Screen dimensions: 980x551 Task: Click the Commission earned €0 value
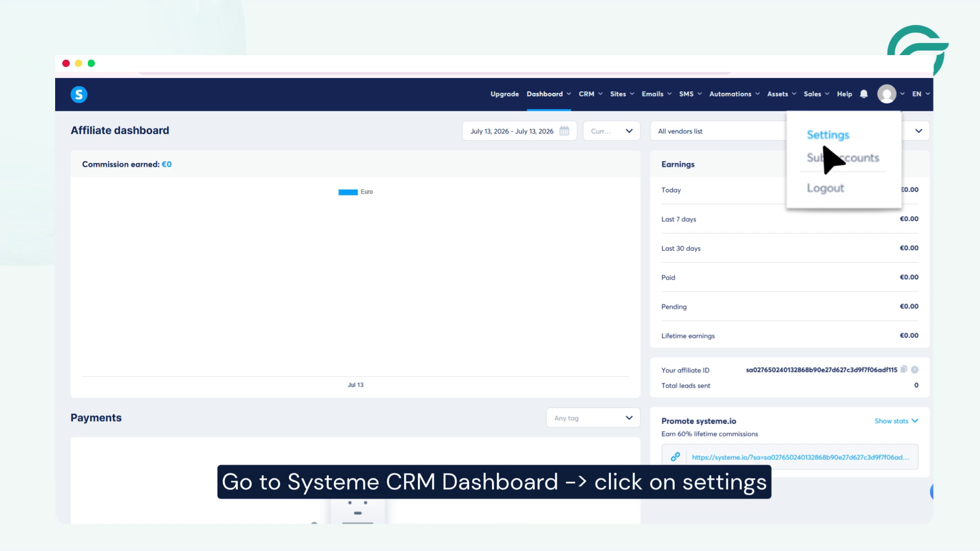point(166,164)
